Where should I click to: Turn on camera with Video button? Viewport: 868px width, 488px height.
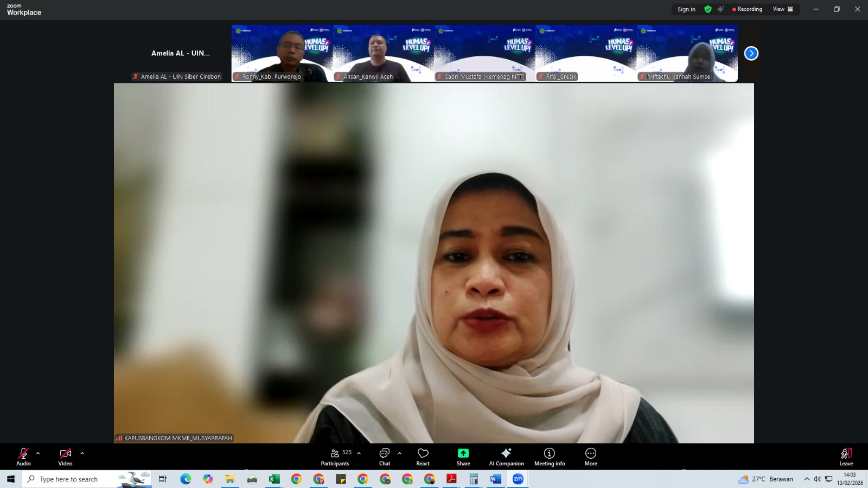click(x=65, y=457)
